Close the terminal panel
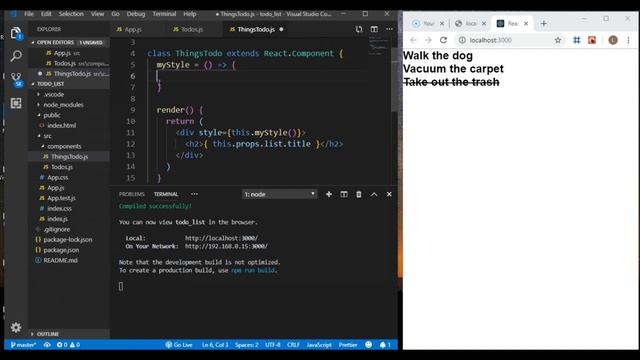The width and height of the screenshot is (640, 360). pos(389,194)
